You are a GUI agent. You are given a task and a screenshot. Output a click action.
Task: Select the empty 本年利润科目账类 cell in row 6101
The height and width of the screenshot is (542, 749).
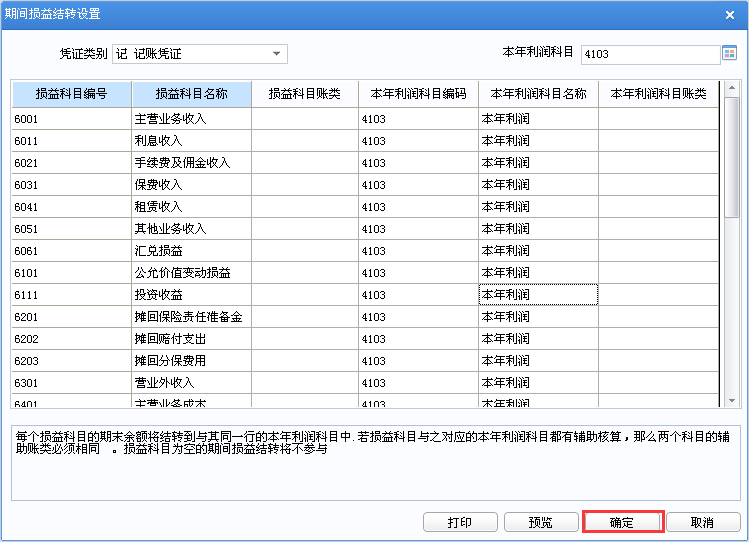tap(658, 273)
